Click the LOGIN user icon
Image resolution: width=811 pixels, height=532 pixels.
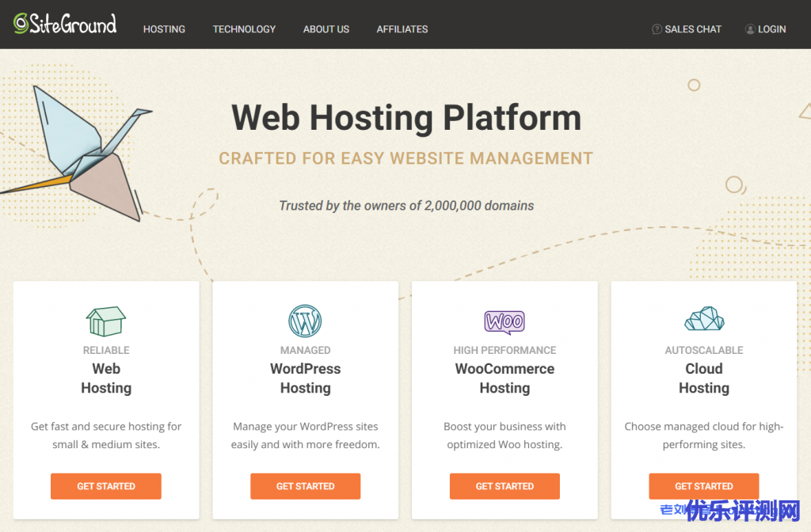click(749, 29)
